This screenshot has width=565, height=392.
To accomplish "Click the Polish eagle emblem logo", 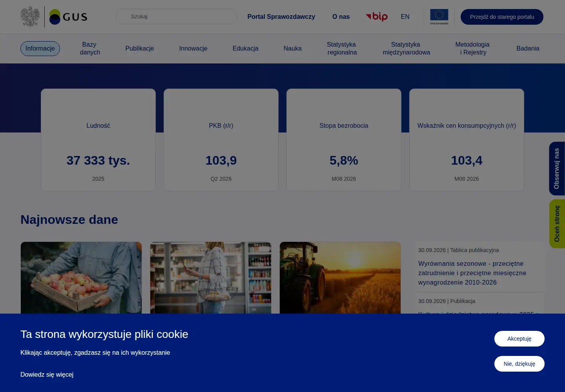I will (30, 17).
